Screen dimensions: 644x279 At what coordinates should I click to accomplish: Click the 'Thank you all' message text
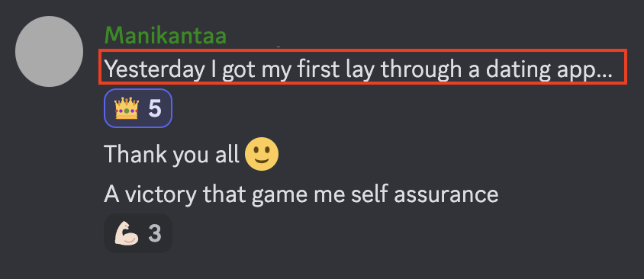coord(172,155)
